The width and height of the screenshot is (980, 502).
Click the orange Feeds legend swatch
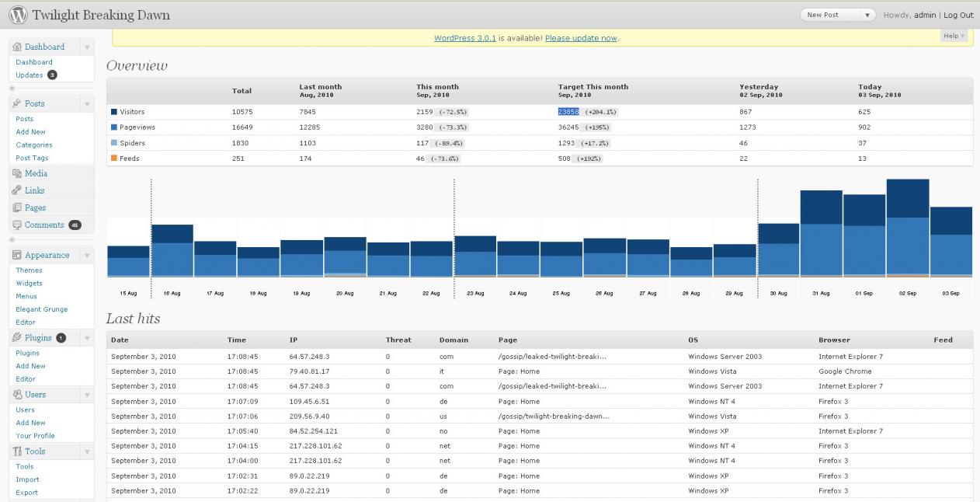coord(114,159)
